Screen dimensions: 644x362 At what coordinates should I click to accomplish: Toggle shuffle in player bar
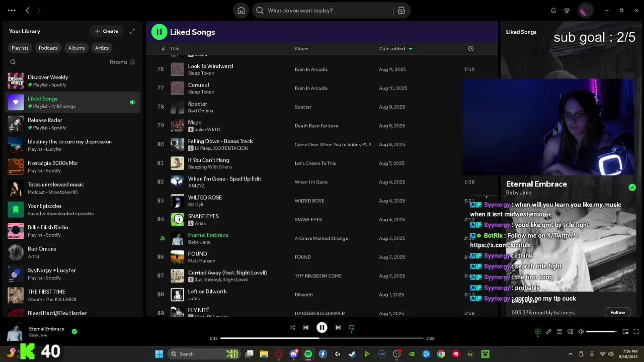(292, 327)
